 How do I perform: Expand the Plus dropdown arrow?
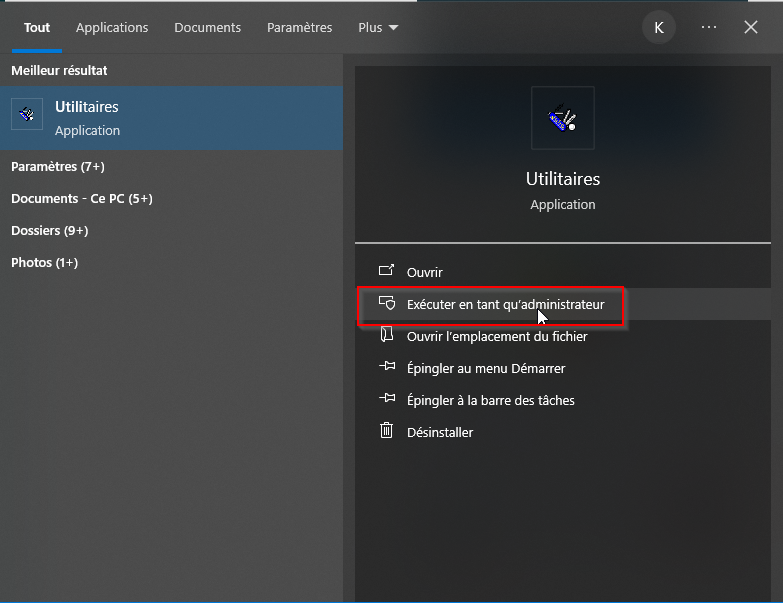(x=393, y=27)
